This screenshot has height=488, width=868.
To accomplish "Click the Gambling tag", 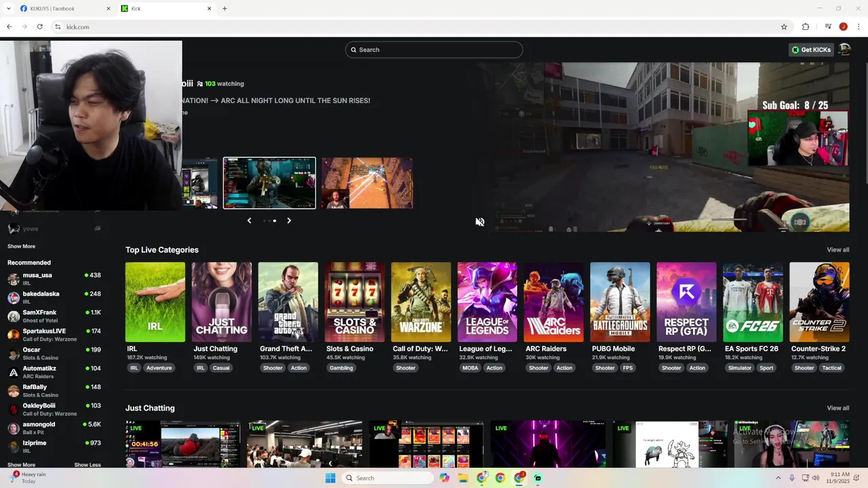I will [x=341, y=368].
